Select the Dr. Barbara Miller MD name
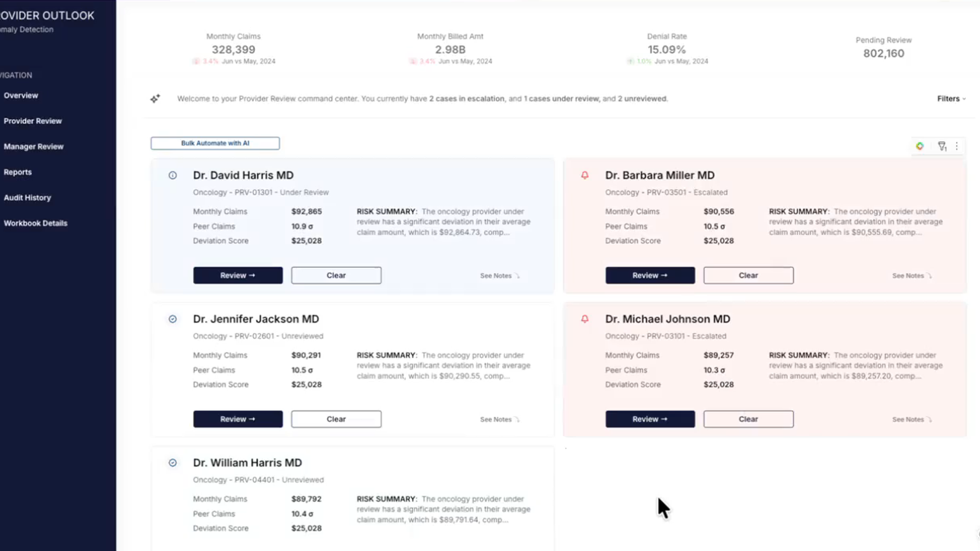Image resolution: width=980 pixels, height=551 pixels. point(660,175)
